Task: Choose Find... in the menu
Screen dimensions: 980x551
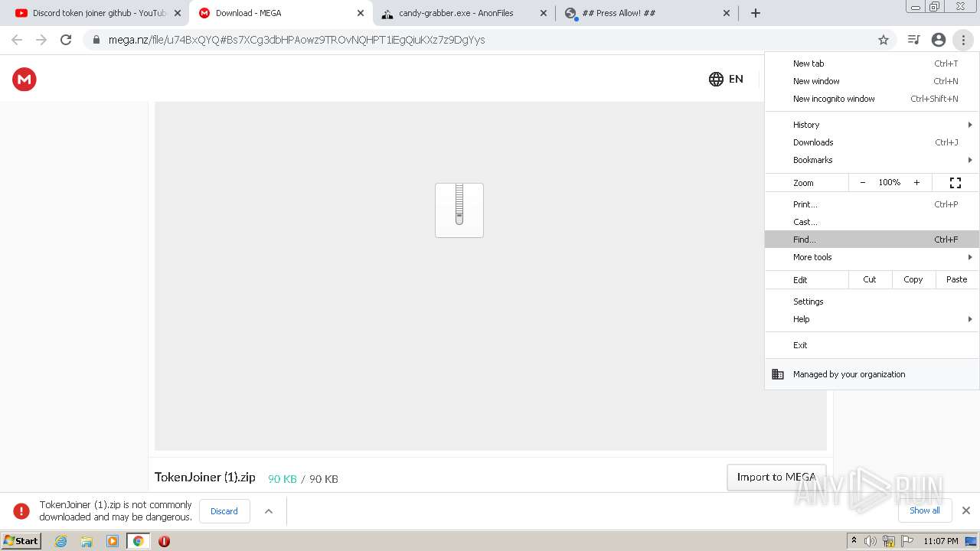Action: click(x=872, y=240)
